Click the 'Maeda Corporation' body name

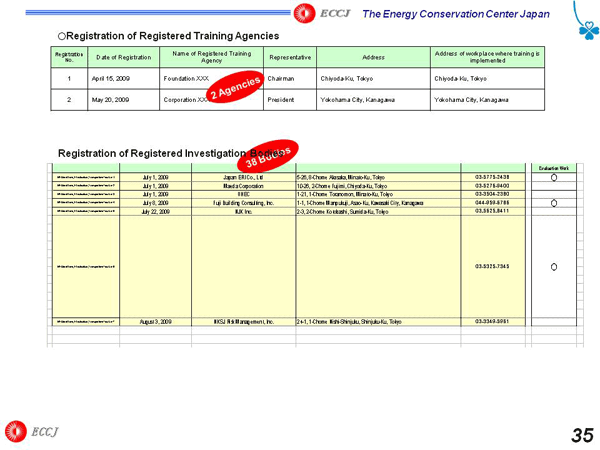[x=243, y=186]
